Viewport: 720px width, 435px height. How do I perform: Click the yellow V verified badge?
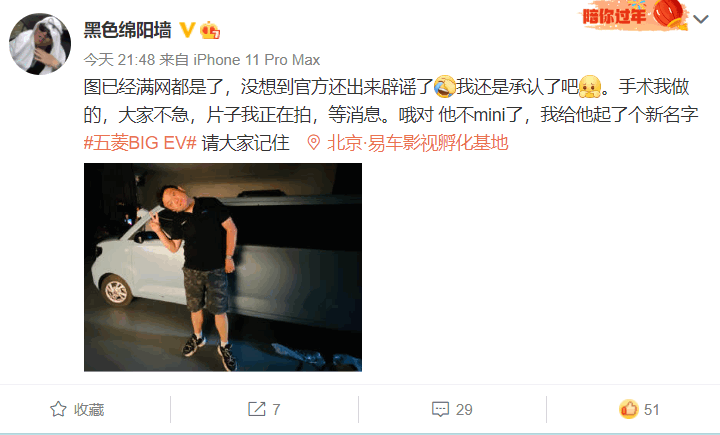[x=187, y=30]
